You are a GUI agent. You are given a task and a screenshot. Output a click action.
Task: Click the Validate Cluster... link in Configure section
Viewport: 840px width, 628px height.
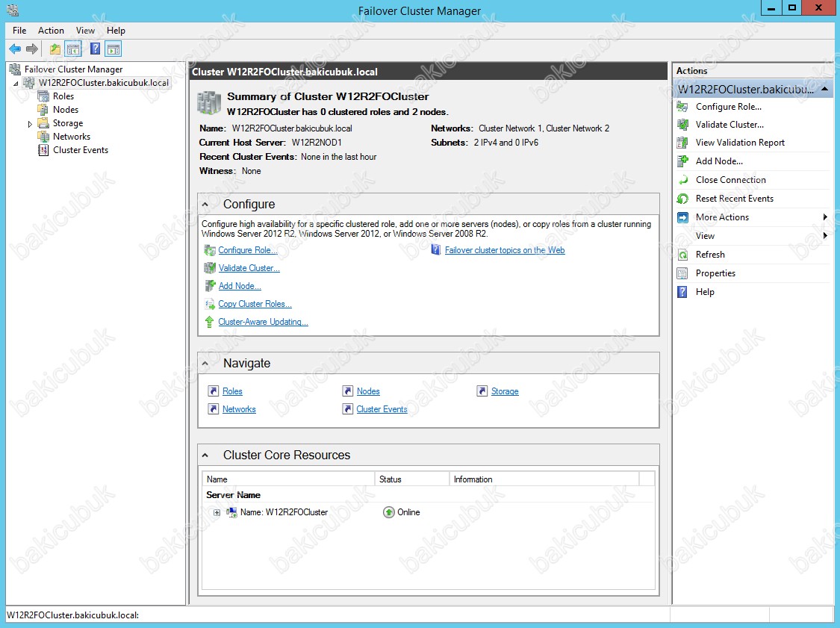pyautogui.click(x=249, y=268)
